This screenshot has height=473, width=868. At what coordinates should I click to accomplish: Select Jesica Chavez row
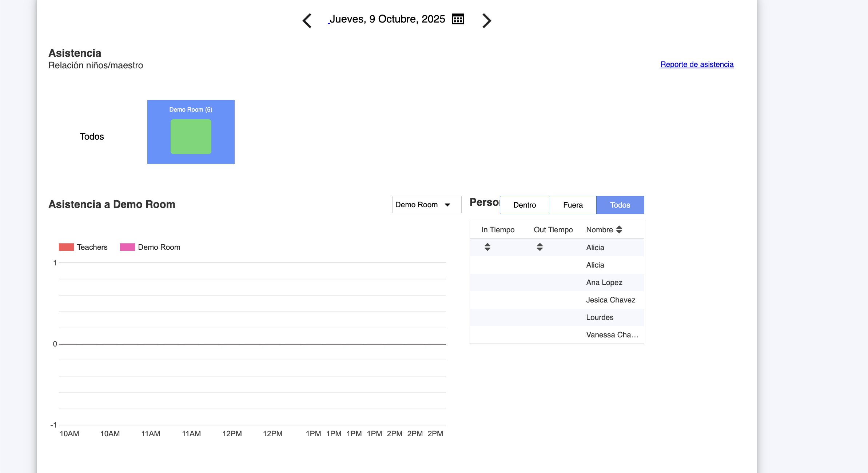[610, 300]
